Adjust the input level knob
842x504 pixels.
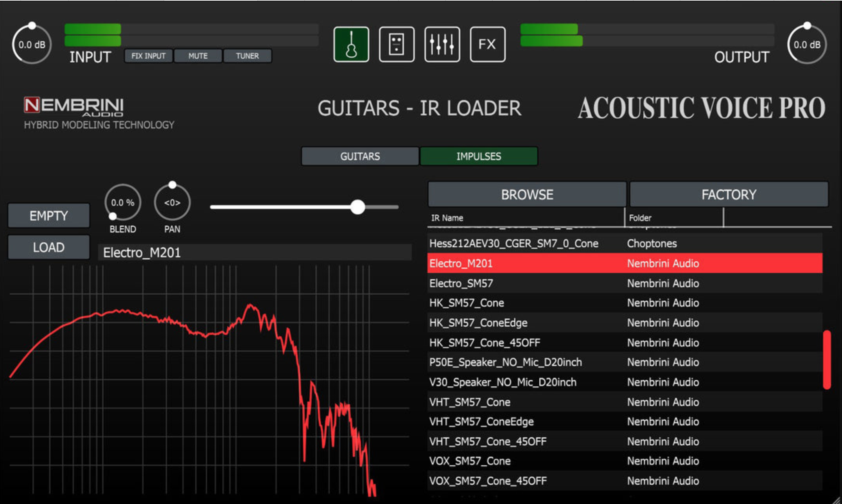point(32,44)
